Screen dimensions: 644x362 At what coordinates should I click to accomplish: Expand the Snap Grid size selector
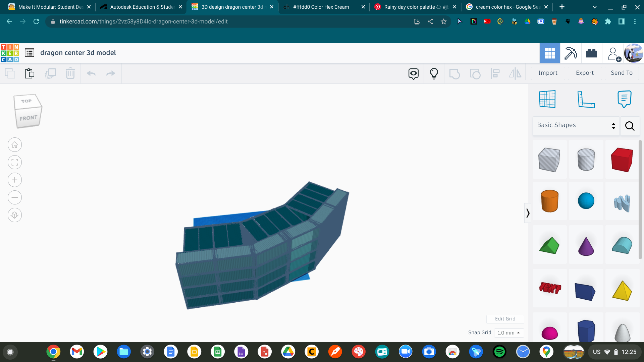click(x=508, y=333)
